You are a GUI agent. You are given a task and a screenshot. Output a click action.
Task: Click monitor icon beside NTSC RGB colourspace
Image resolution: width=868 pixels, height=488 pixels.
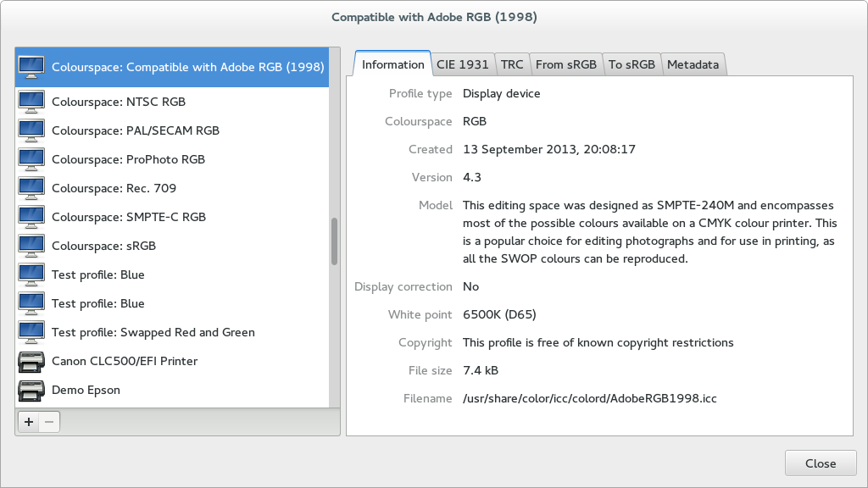tap(31, 102)
